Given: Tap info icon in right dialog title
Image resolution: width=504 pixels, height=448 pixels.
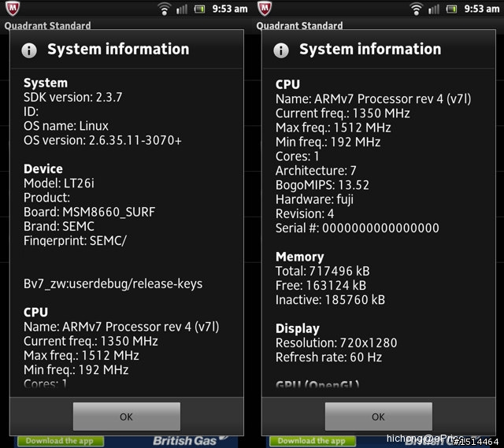Looking at the screenshot, I should point(281,50).
